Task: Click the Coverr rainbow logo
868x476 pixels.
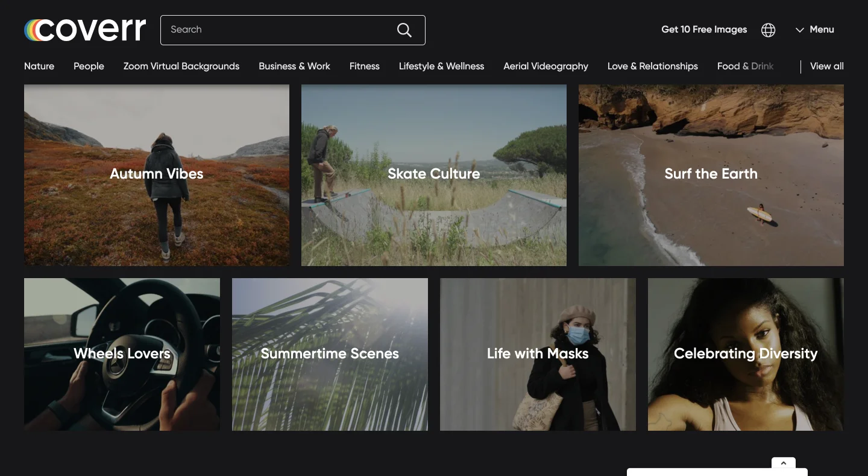Action: (85, 30)
